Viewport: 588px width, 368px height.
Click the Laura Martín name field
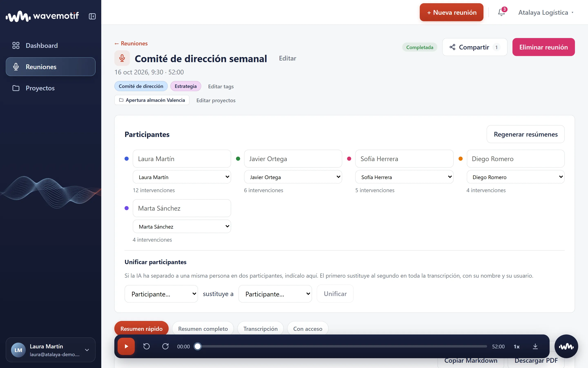coord(182,159)
